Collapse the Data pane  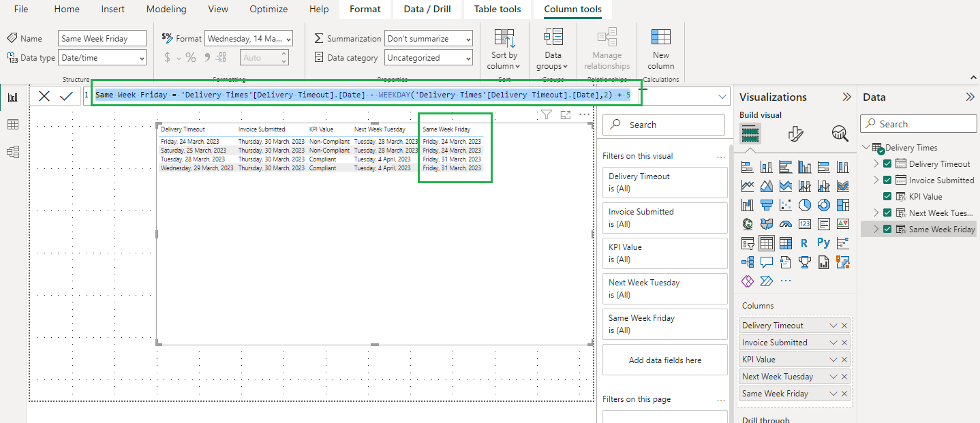pos(970,97)
